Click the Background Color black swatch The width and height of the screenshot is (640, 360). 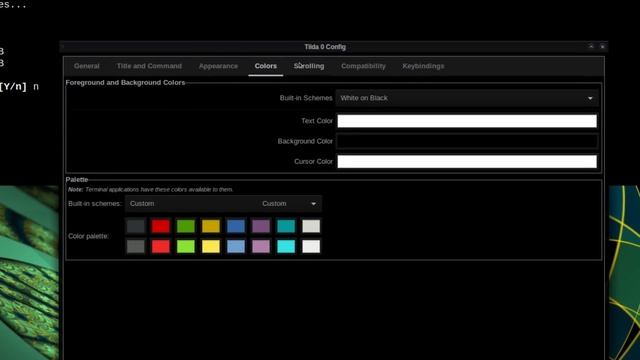(x=467, y=141)
